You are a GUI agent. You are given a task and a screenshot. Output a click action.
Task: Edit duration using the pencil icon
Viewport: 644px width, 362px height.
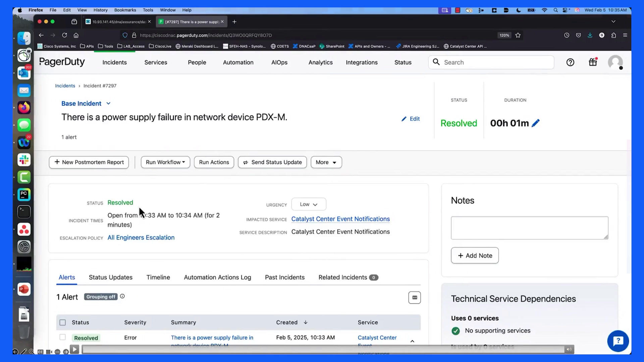536,123
